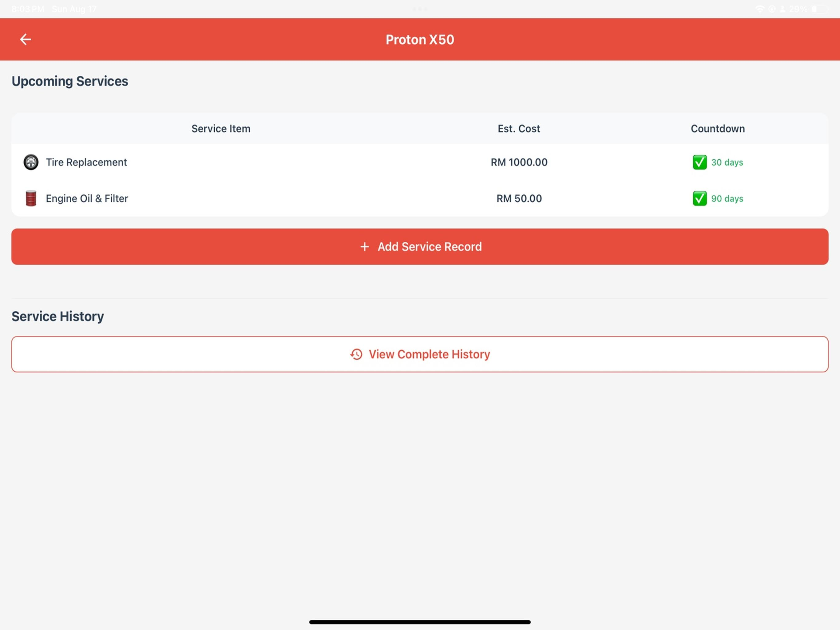Click the Engine Oil & Filter barrel icon
Image resolution: width=840 pixels, height=630 pixels.
(x=31, y=198)
